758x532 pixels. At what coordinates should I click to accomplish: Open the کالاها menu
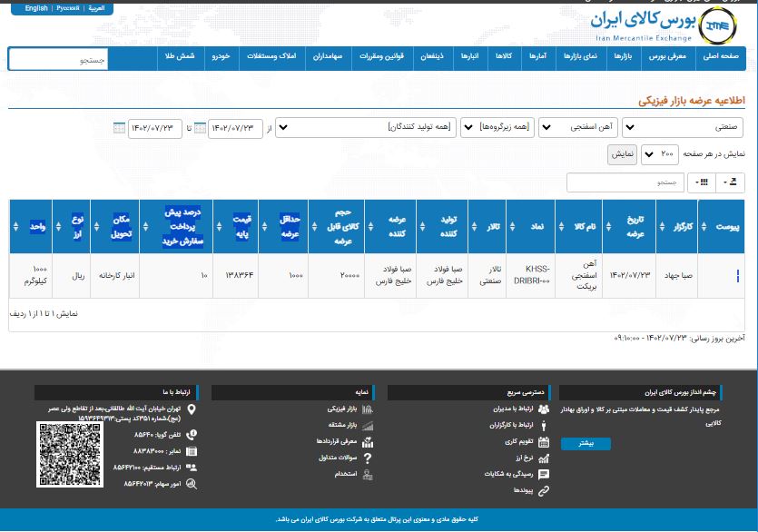pyautogui.click(x=504, y=56)
